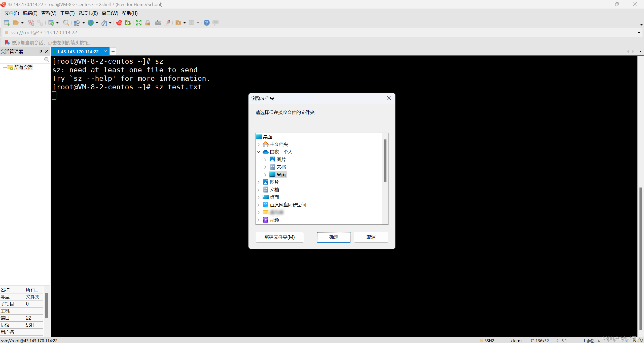Open the font dropdown arrow in toolbar
This screenshot has height=343, width=644.
pos(110,23)
